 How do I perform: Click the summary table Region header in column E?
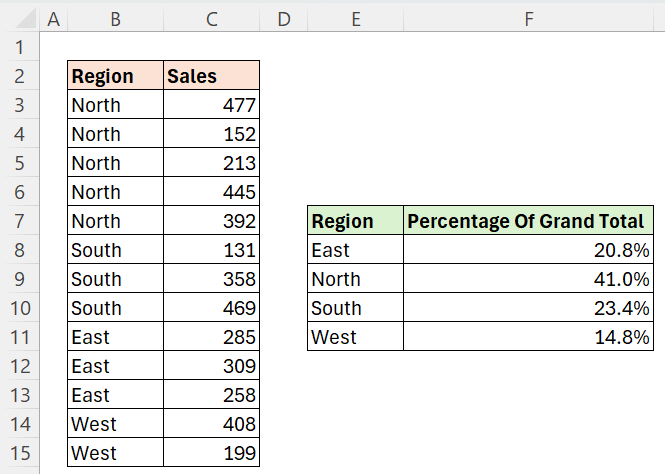click(x=355, y=221)
